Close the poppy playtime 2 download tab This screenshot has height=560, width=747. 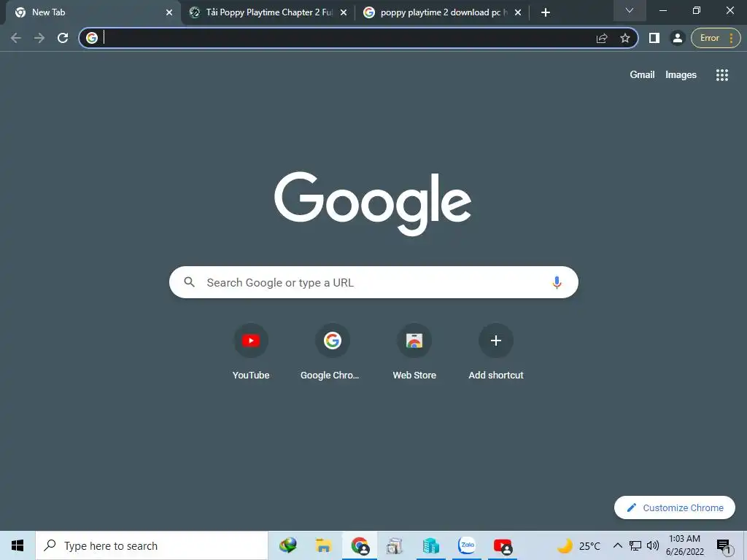pyautogui.click(x=518, y=12)
